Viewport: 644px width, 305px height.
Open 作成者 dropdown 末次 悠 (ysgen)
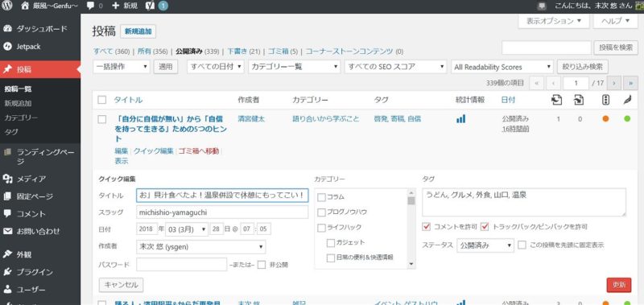pyautogui.click(x=200, y=247)
